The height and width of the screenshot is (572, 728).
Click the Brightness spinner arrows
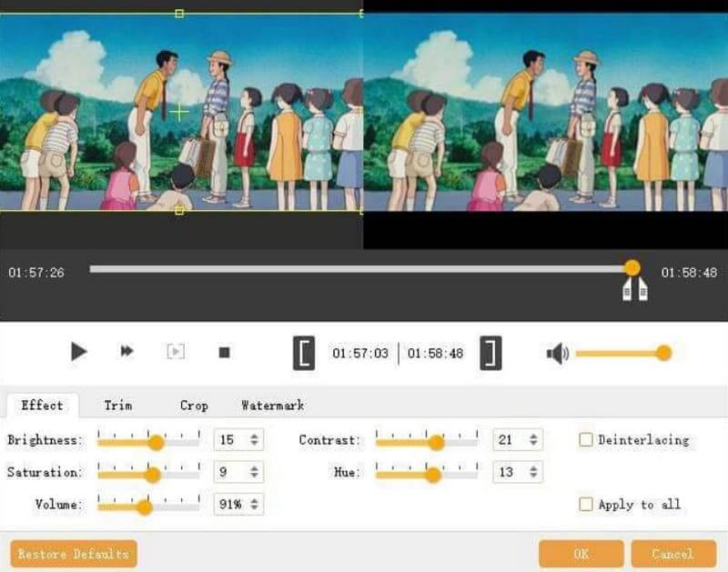(x=254, y=439)
